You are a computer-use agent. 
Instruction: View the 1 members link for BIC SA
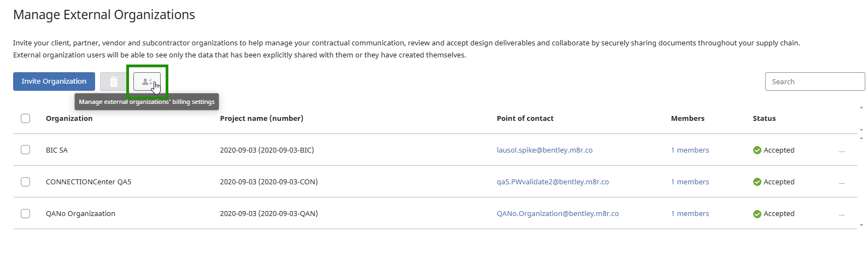tap(690, 150)
